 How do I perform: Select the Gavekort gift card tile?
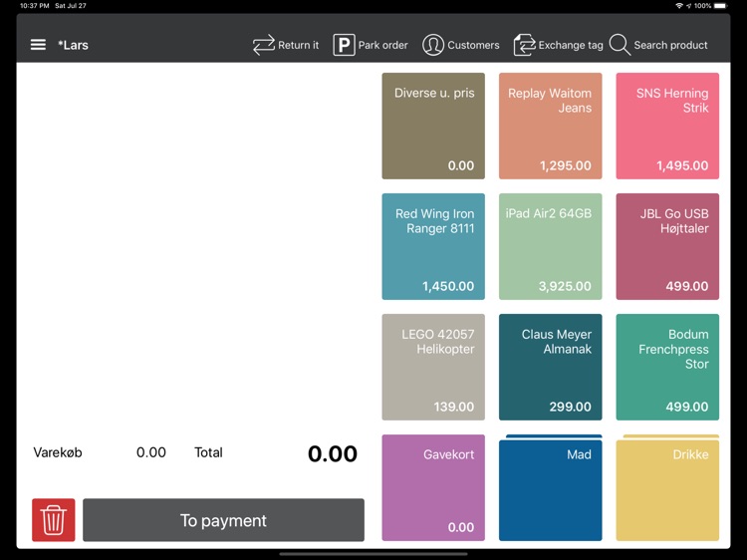433,487
